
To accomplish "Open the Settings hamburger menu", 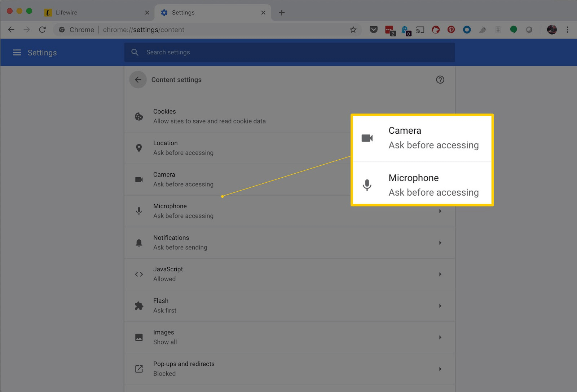I will point(17,53).
